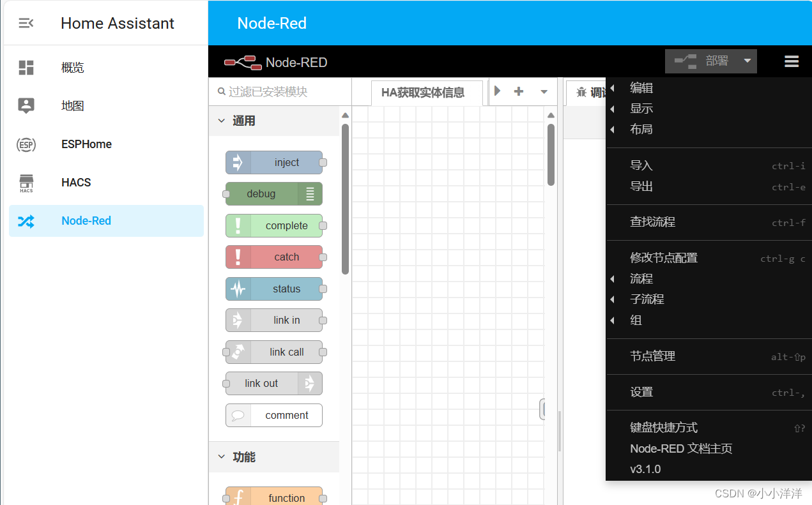Open 设置 from the menu
Screen dimensions: 812x505
pos(708,392)
